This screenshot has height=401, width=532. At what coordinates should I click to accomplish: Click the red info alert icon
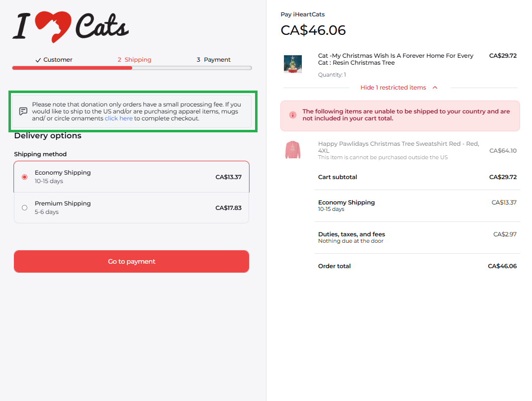[292, 115]
